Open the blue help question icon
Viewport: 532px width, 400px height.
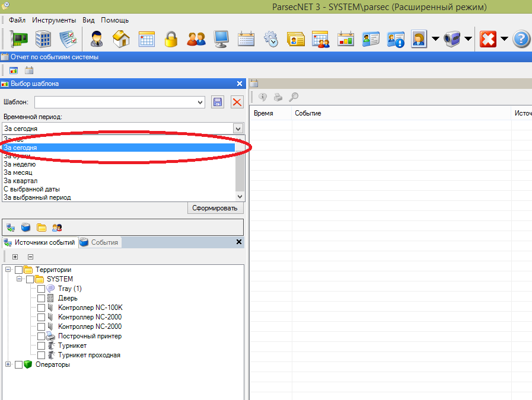point(521,39)
